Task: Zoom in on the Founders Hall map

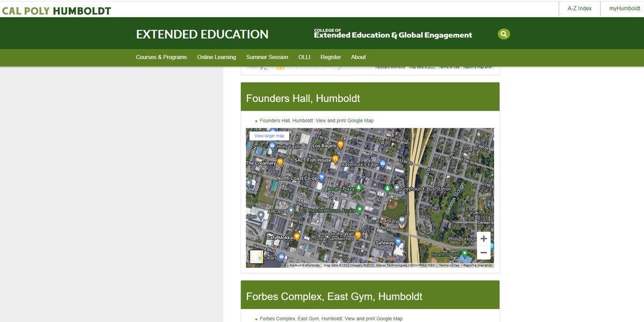Action: point(484,238)
